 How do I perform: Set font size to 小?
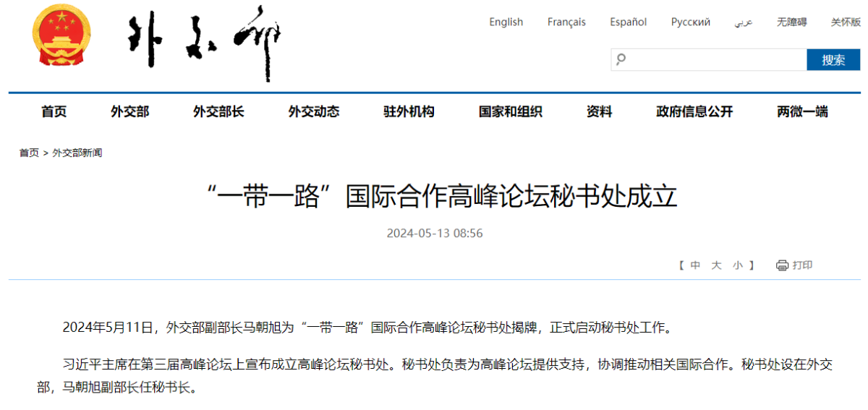click(x=737, y=265)
